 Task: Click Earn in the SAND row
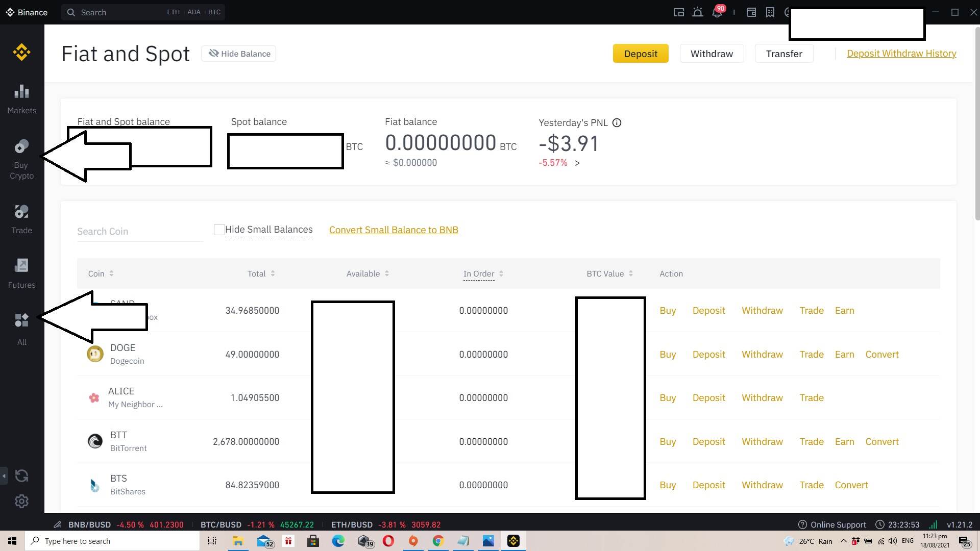click(x=844, y=311)
